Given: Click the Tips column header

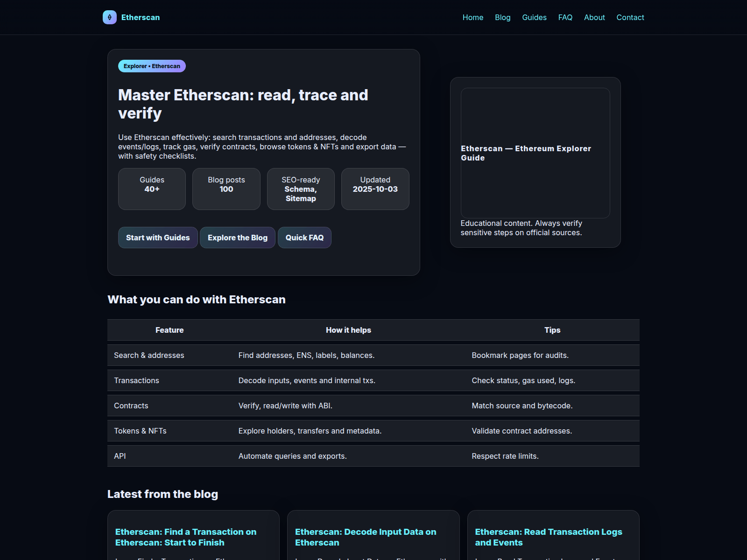Looking at the screenshot, I should coord(552,330).
